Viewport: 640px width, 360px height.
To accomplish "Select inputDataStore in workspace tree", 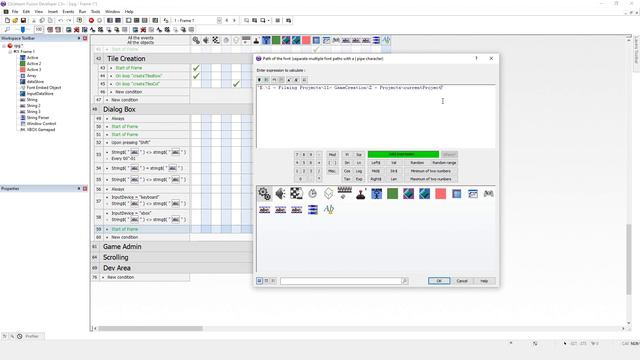I will pyautogui.click(x=40, y=93).
